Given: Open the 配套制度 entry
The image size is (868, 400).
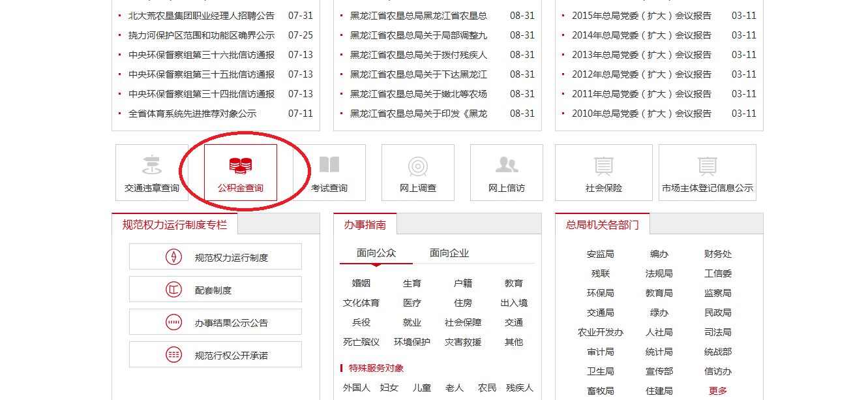Looking at the screenshot, I should click(x=215, y=289).
